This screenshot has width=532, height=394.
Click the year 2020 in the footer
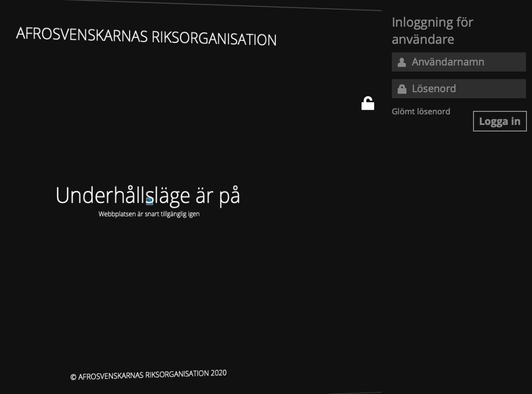coord(218,373)
